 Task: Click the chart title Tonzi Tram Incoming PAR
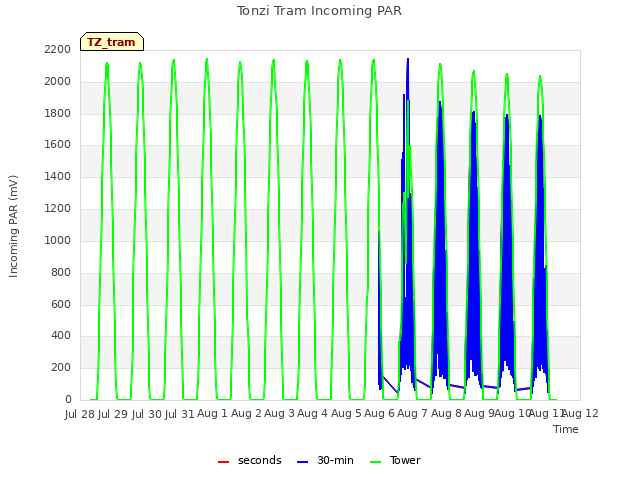click(319, 11)
